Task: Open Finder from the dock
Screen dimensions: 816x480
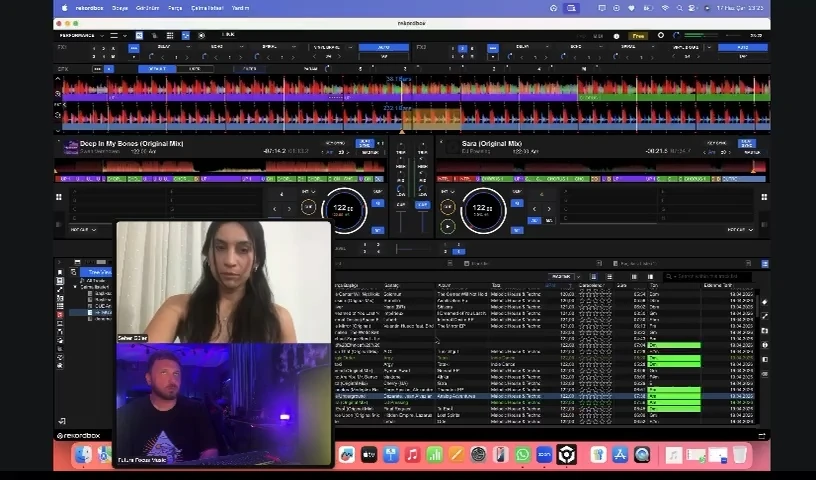Action: pos(83,454)
